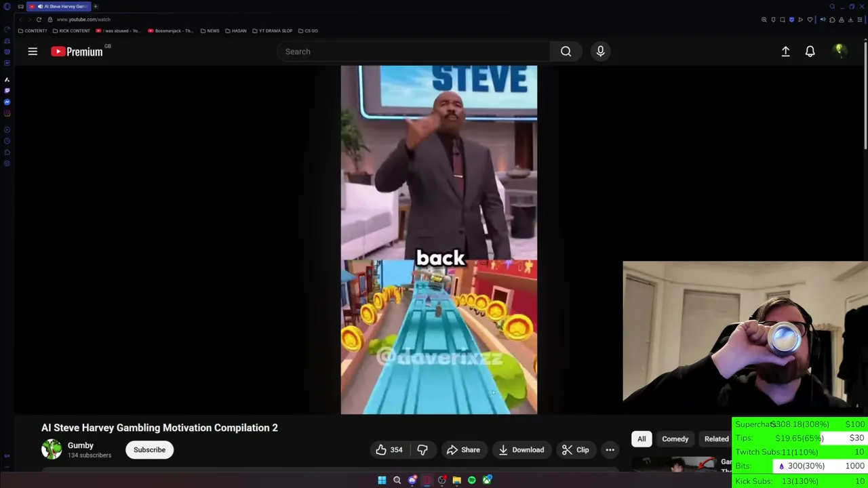Reload the page in the browser
The width and height of the screenshot is (868, 488).
(x=39, y=20)
